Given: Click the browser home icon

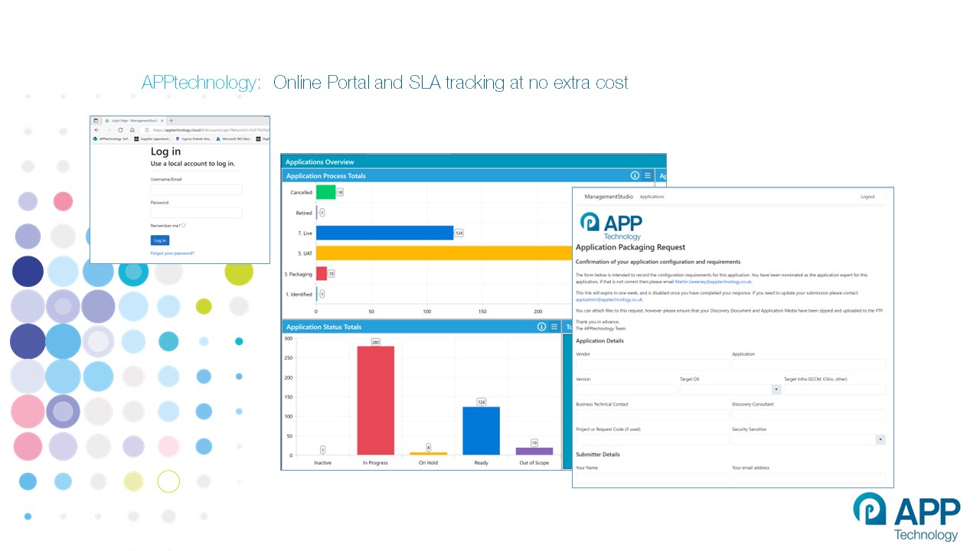Looking at the screenshot, I should coord(132,130).
